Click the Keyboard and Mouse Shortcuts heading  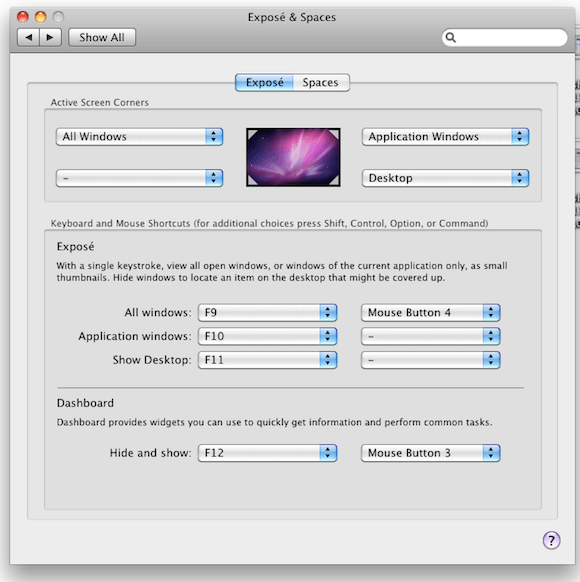[269, 223]
